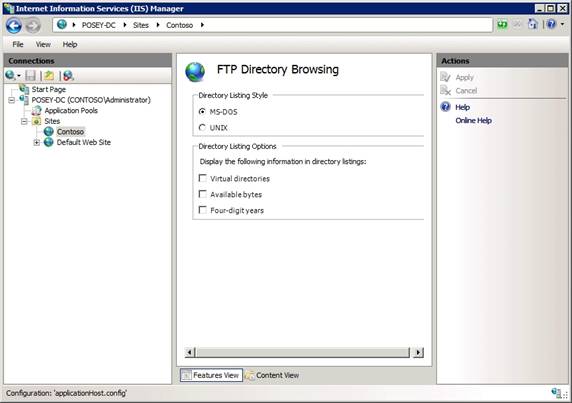Switch to Features View tab
Viewport: 572px width, 403px height.
[211, 375]
